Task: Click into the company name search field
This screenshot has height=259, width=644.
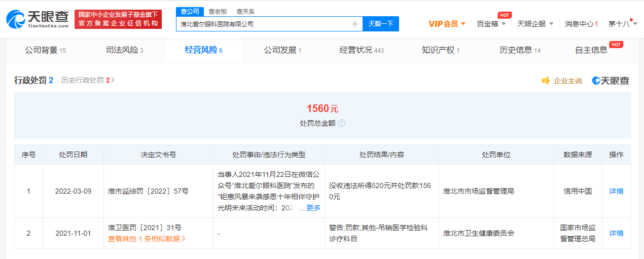Action: [x=264, y=24]
